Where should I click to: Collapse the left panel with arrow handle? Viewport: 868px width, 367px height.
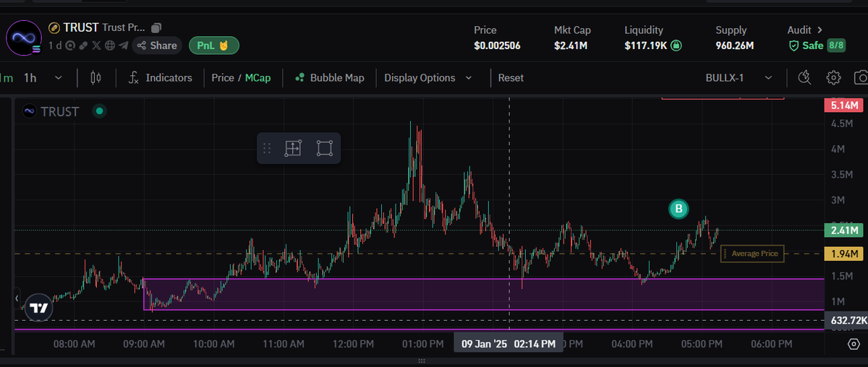point(18,298)
